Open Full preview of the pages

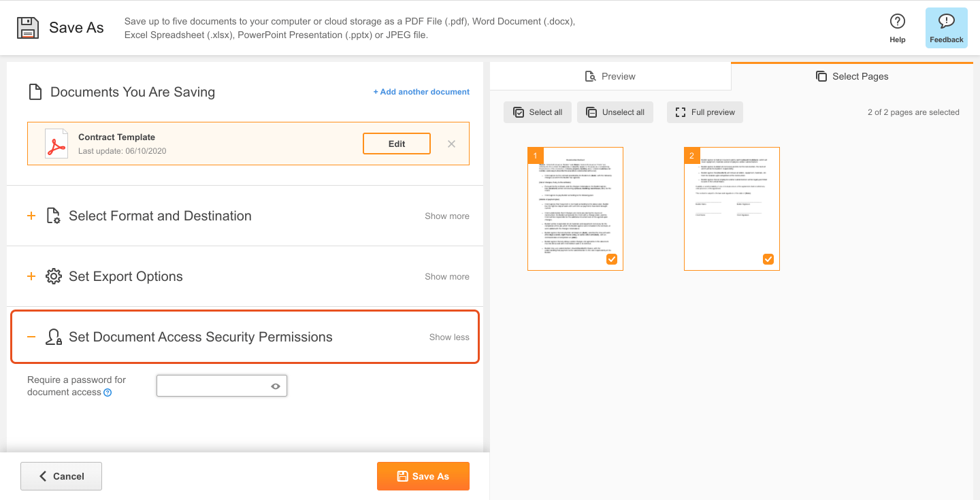point(705,112)
